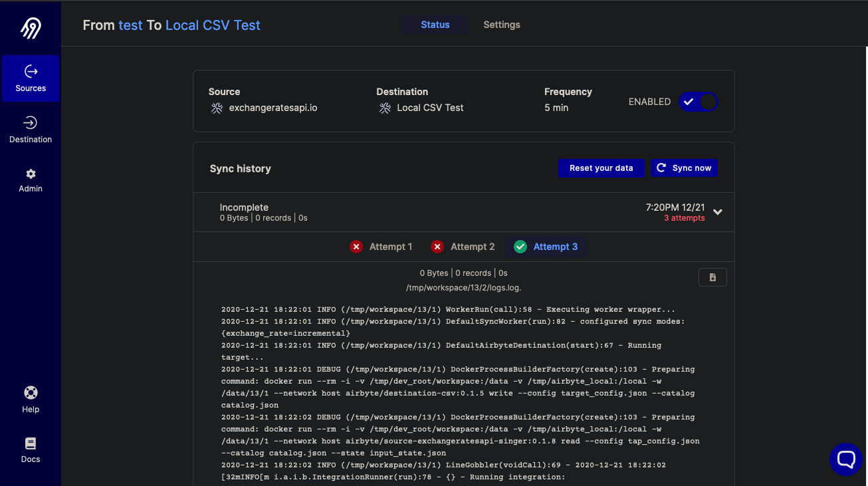The image size is (868, 486).
Task: Open the test source link
Action: (x=130, y=25)
